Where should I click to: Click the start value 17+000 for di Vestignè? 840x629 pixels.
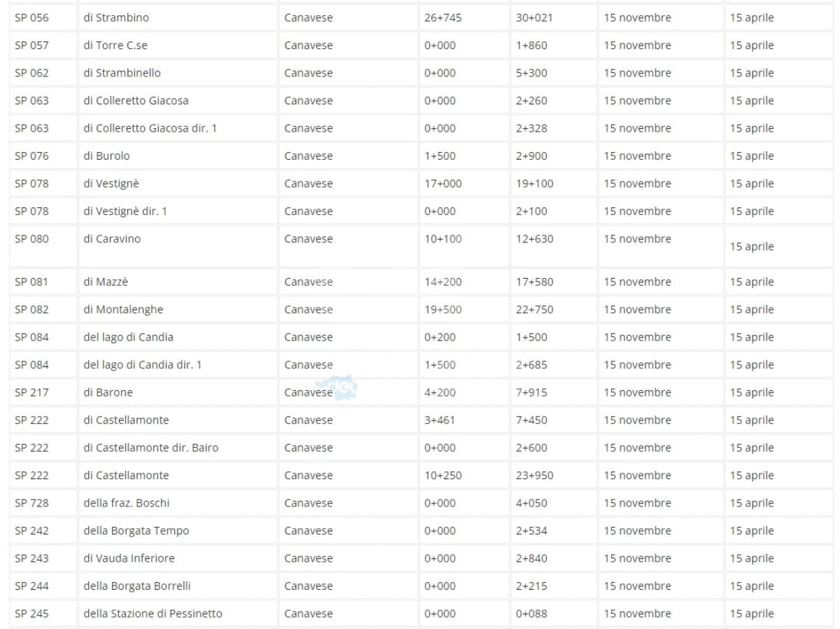[x=443, y=184]
